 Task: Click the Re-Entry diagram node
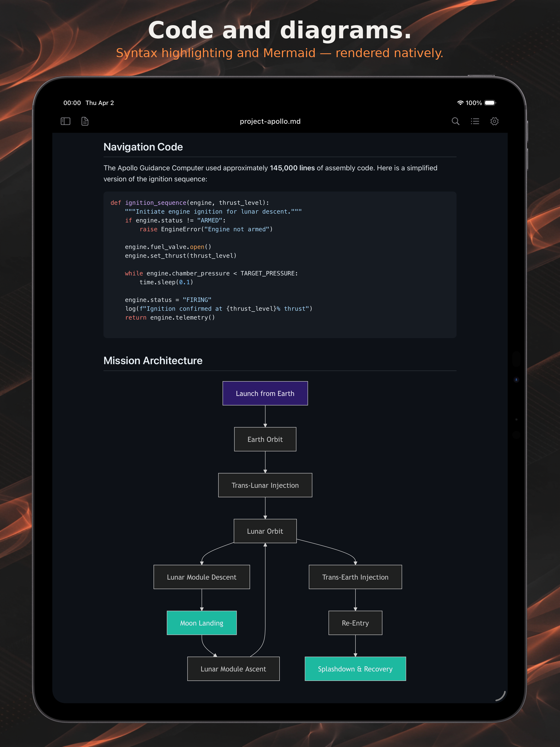(355, 623)
